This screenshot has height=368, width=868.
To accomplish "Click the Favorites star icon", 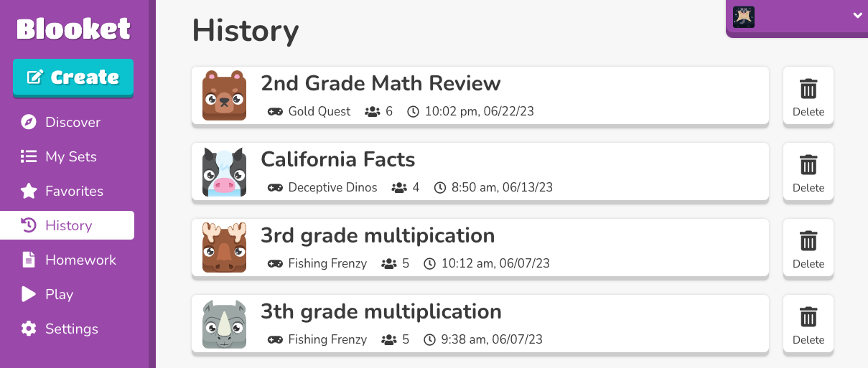I will 29,191.
